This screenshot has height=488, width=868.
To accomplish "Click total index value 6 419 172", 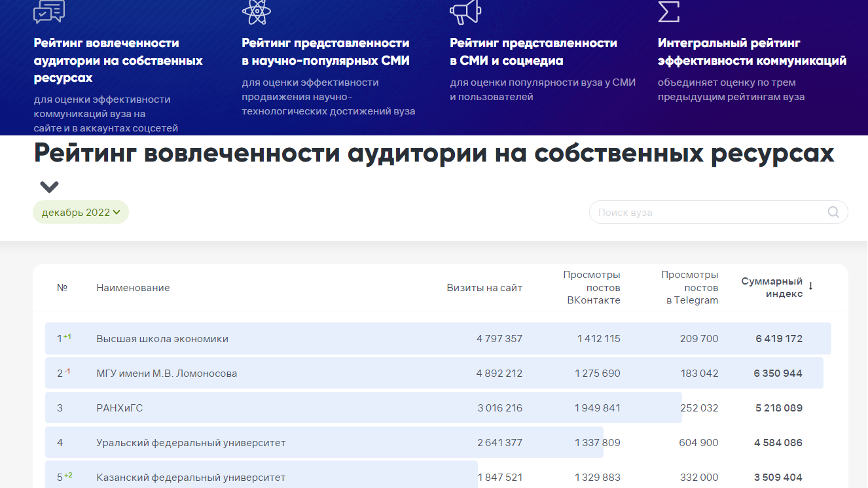I will click(779, 339).
